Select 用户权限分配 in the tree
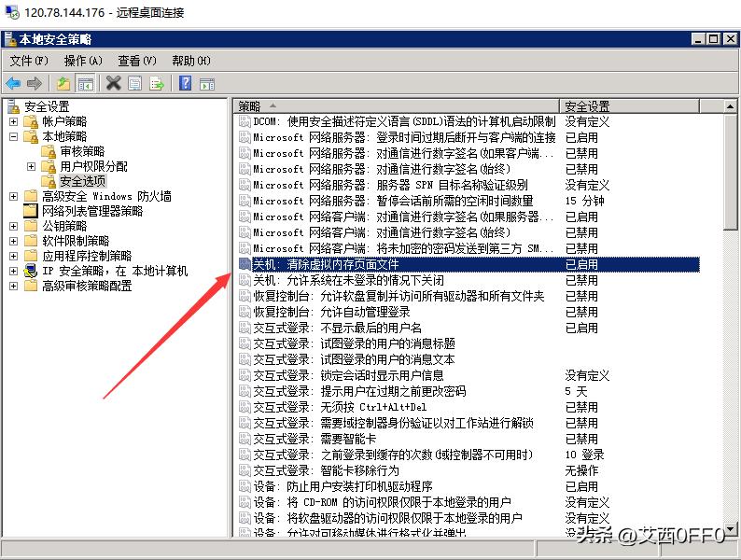 pyautogui.click(x=93, y=166)
